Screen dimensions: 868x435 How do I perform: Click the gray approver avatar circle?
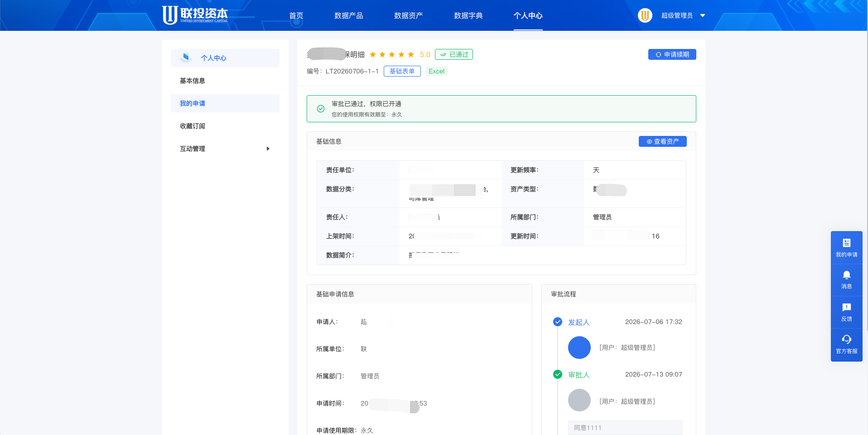click(579, 400)
